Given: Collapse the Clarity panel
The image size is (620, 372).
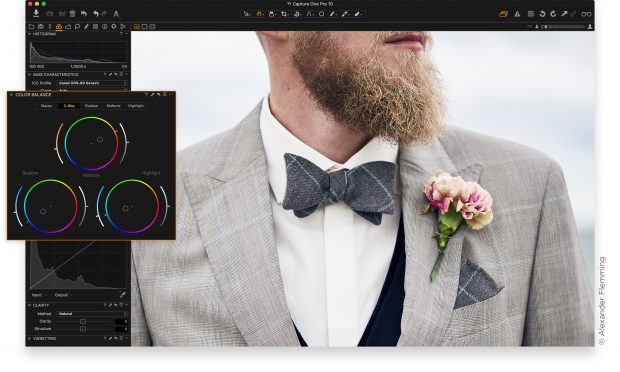Looking at the screenshot, I should pyautogui.click(x=29, y=305).
